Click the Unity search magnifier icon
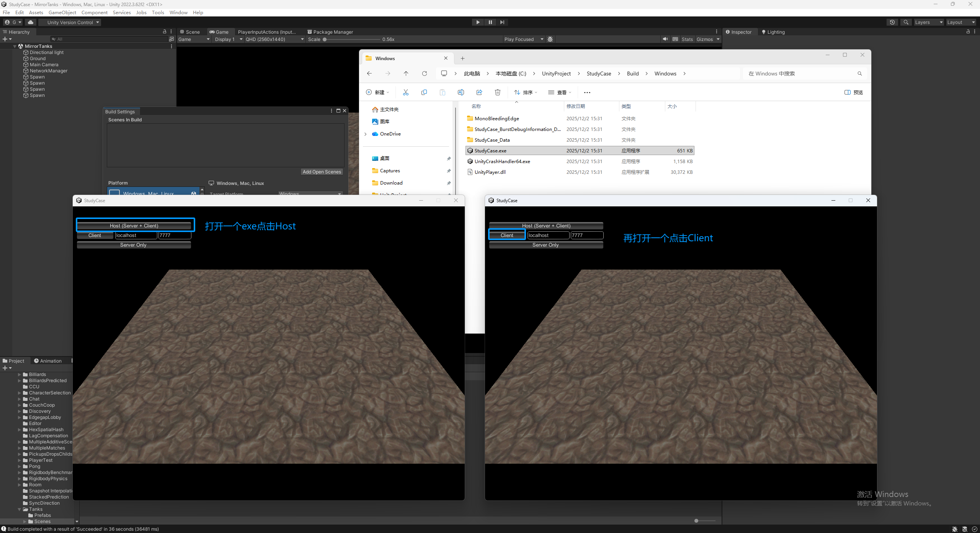 [x=906, y=22]
